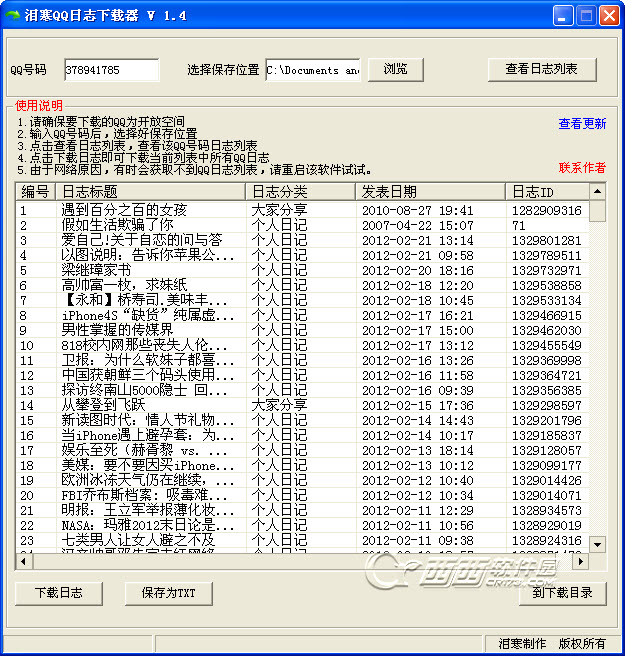Select row 七类男人让女人避之不及
Image resolution: width=625 pixels, height=656 pixels.
[x=302, y=541]
